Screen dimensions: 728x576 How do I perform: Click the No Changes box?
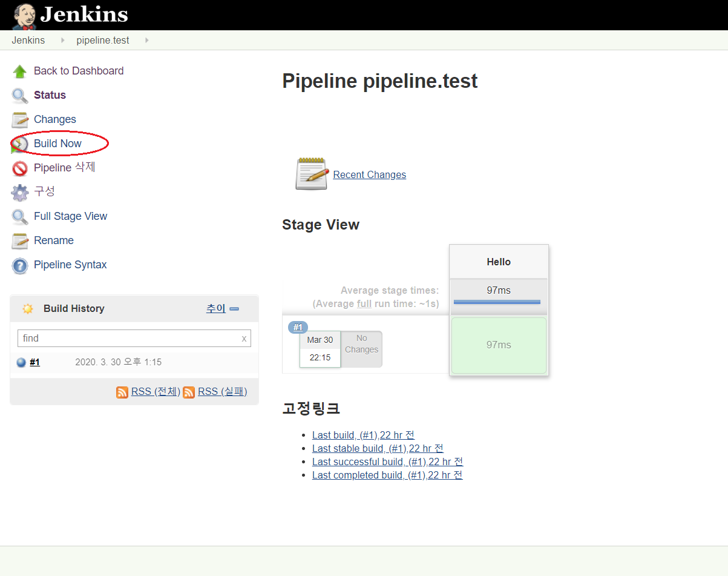click(362, 349)
